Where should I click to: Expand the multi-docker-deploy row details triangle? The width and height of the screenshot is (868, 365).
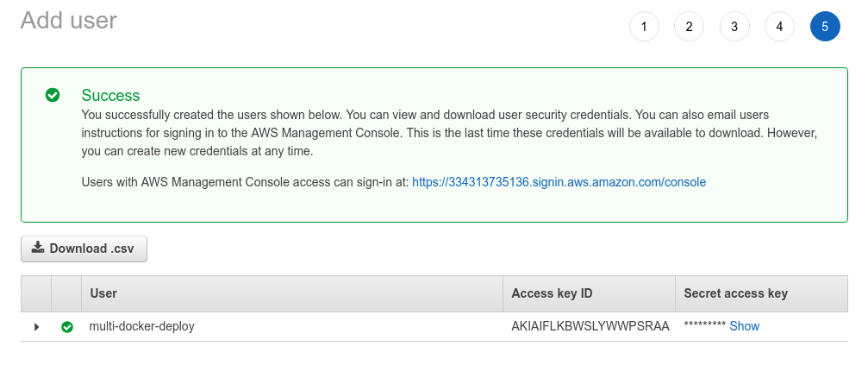[36, 327]
